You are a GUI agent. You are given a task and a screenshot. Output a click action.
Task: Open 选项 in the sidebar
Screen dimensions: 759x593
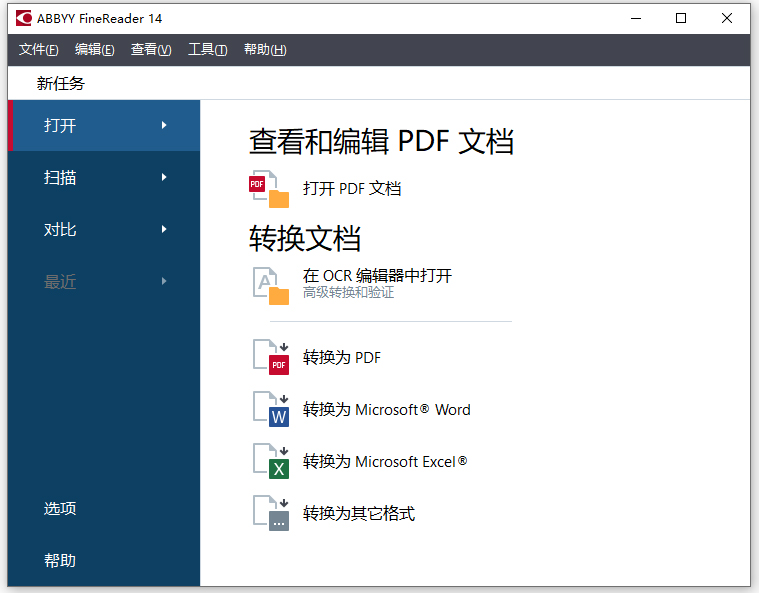click(60, 508)
